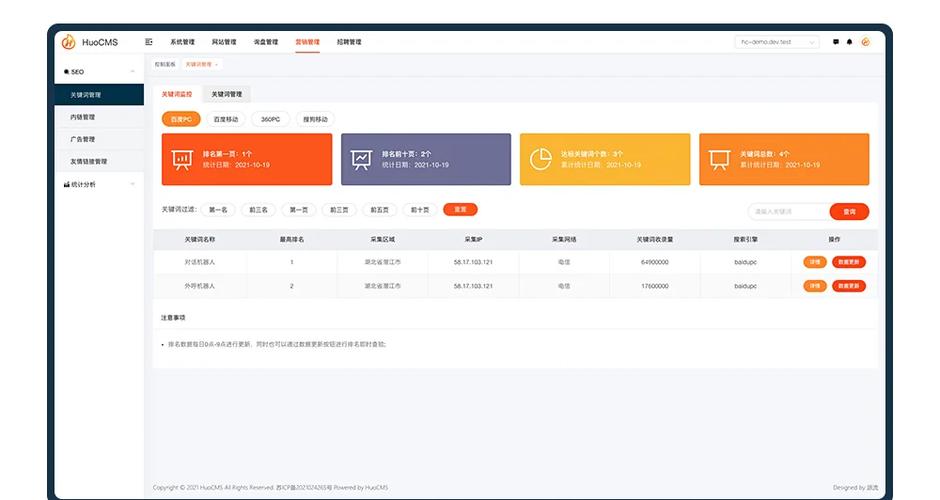
Task: Collapse the sidebar with the menu fold icon
Action: click(149, 42)
